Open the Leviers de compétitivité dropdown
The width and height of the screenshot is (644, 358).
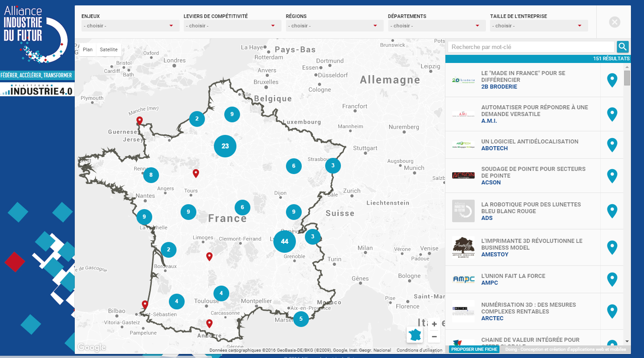[x=232, y=26]
